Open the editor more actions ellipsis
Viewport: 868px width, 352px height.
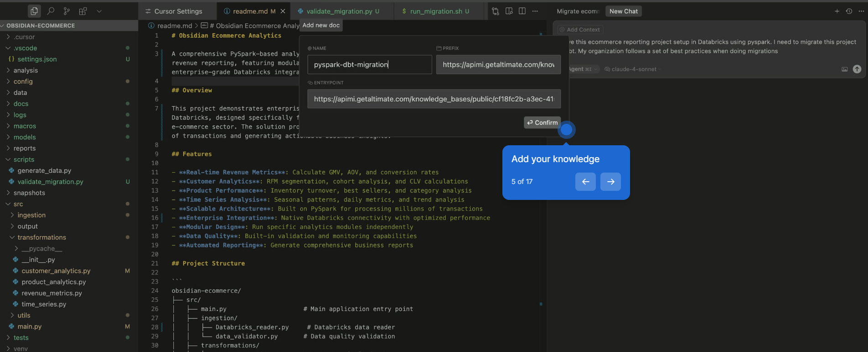535,11
